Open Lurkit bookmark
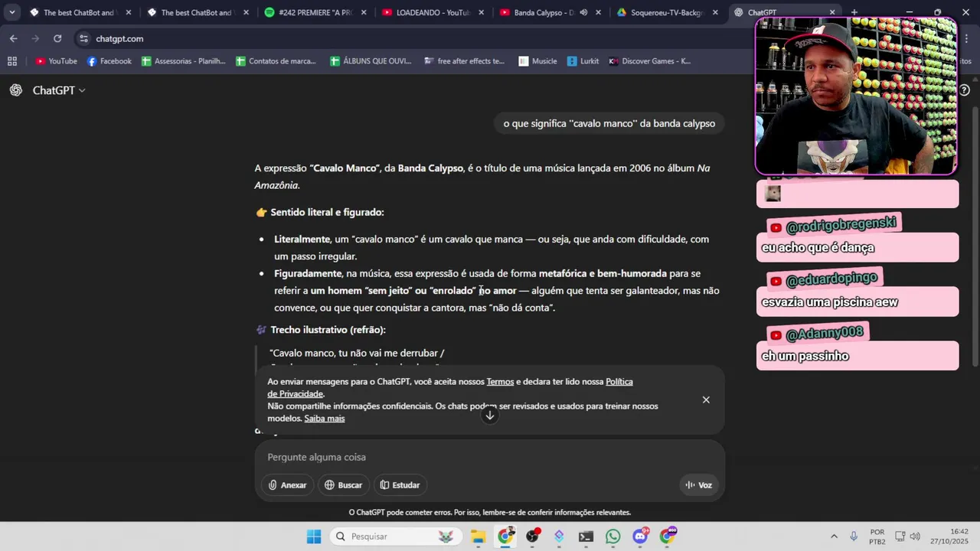The width and height of the screenshot is (980, 551). (583, 61)
